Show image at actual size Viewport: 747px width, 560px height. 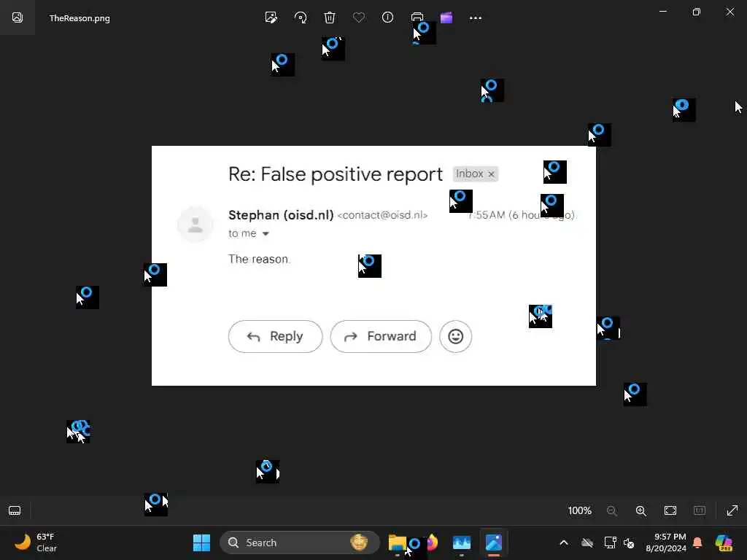[x=700, y=510]
